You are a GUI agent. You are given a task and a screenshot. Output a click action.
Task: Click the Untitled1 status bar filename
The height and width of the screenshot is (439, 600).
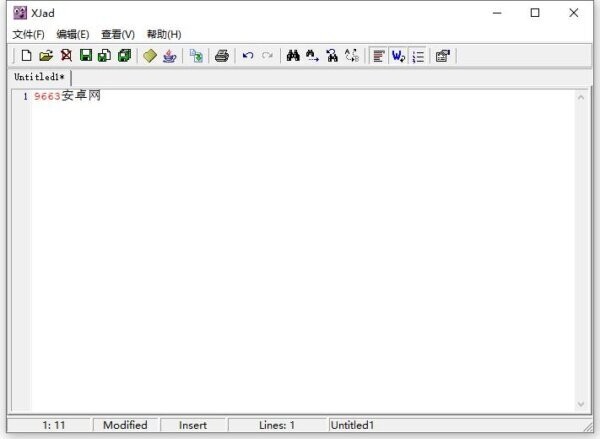[352, 425]
